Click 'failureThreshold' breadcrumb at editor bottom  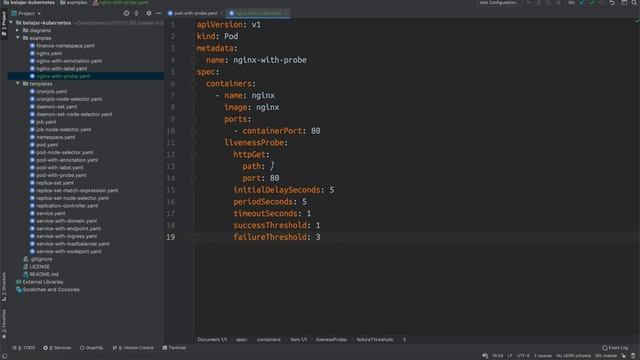(374, 340)
